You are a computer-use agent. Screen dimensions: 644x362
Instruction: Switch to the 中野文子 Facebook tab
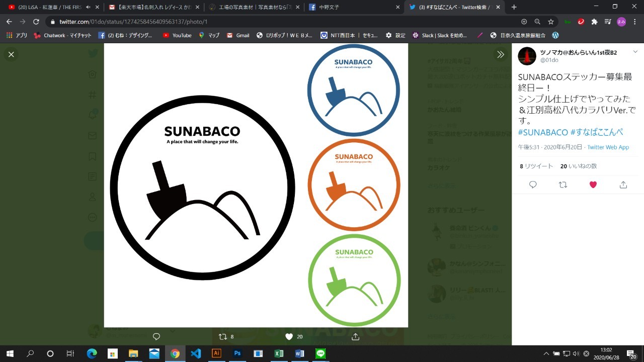click(354, 7)
